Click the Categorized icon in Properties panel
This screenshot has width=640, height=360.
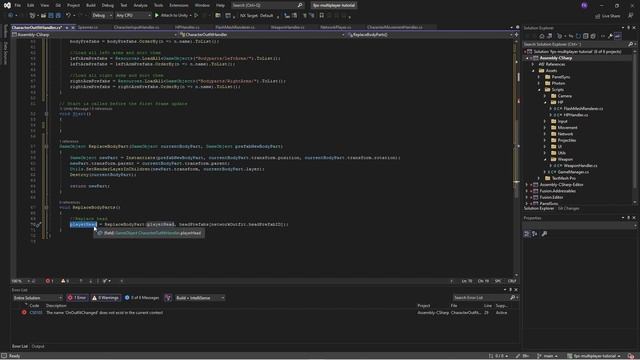coord(527,234)
